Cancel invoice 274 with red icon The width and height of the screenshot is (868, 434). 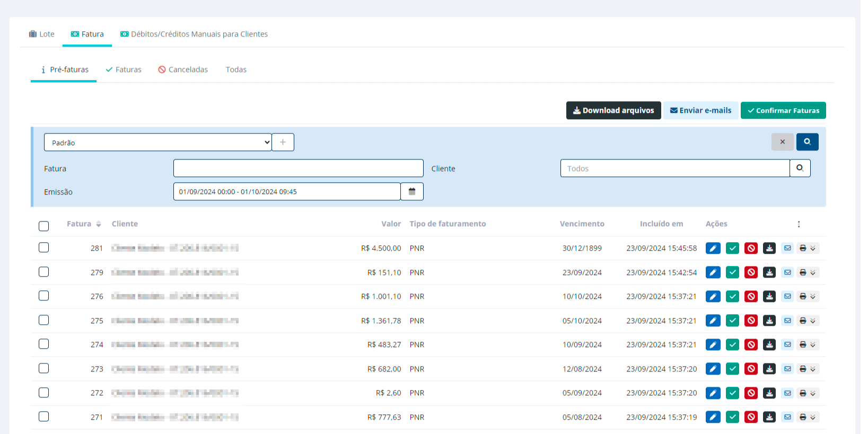point(751,344)
